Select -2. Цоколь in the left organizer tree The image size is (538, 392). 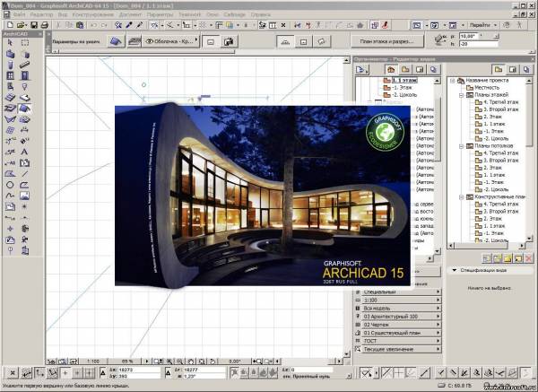click(404, 95)
